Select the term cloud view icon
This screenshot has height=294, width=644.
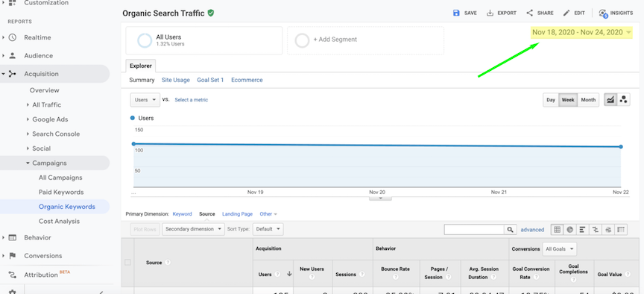point(608,230)
